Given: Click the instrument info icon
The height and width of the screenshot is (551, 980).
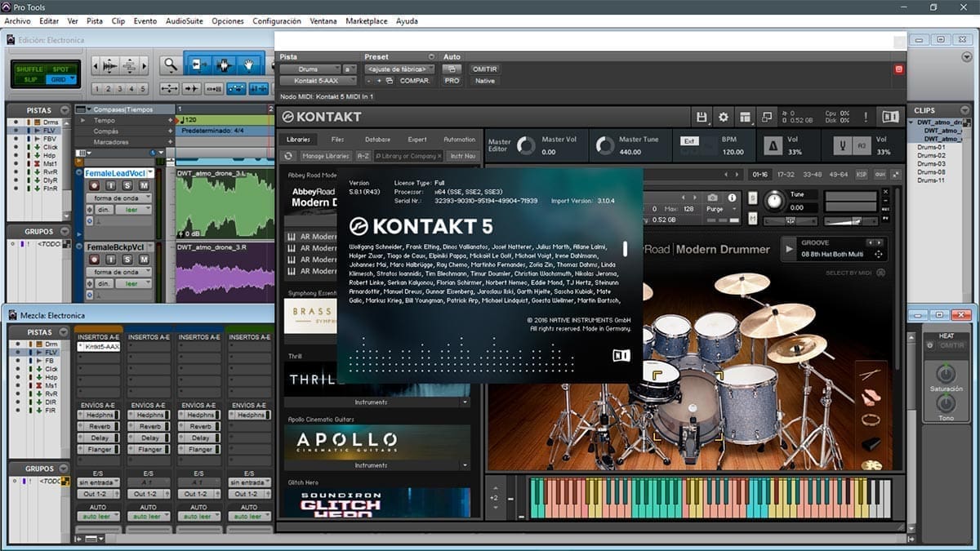Looking at the screenshot, I should [x=731, y=198].
